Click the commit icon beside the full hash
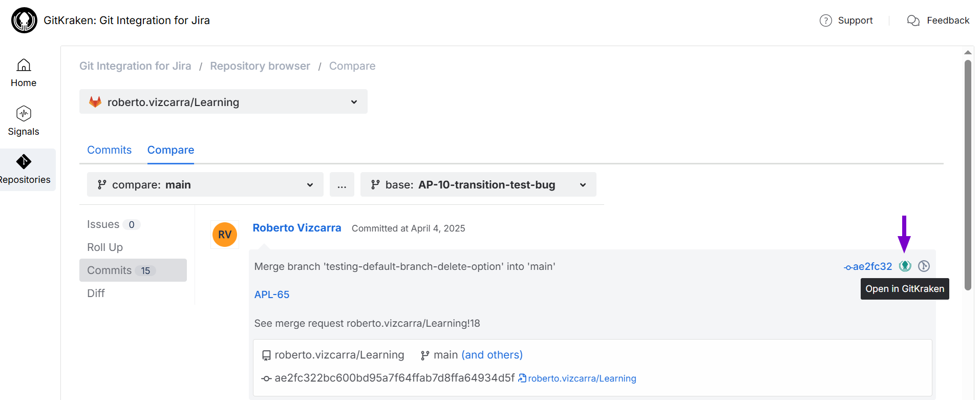This screenshot has height=400, width=980. pos(266,378)
